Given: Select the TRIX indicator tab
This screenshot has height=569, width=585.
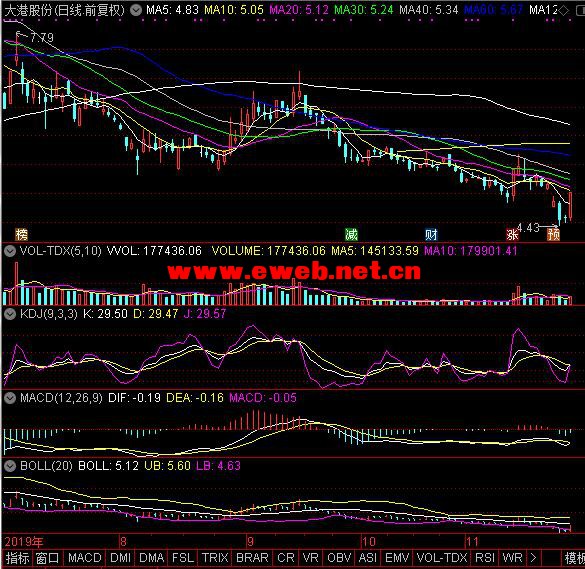Looking at the screenshot, I should (x=215, y=558).
